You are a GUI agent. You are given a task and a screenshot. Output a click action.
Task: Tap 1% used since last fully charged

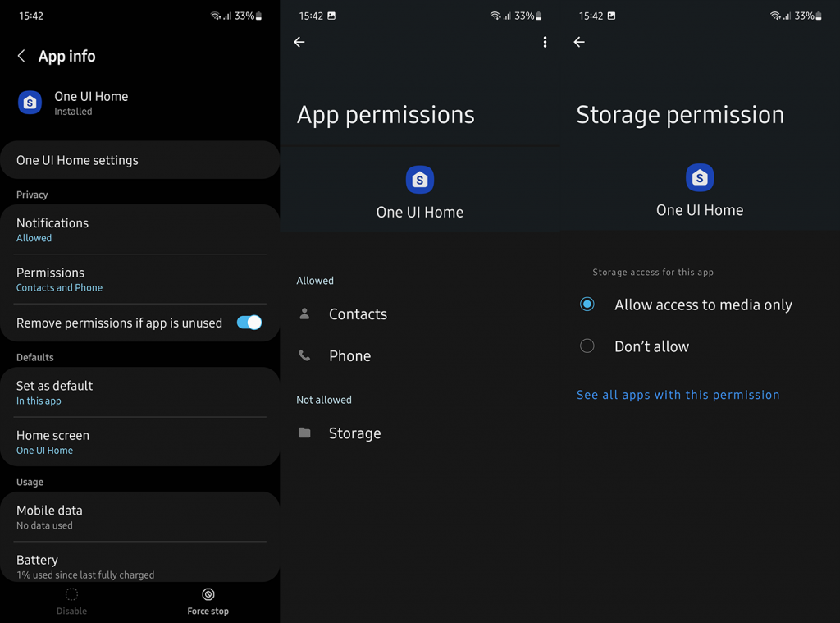85,575
